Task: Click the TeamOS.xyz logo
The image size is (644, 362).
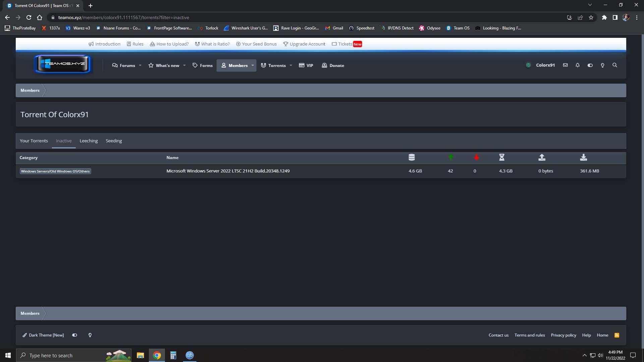Action: [63, 64]
